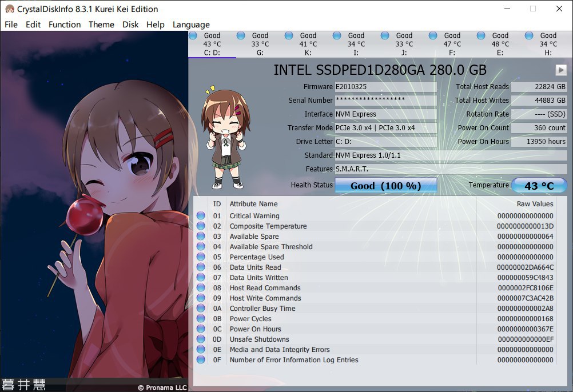Click the drive model title INTEL SSDPED1D280GA
The image size is (573, 392).
pyautogui.click(x=380, y=70)
